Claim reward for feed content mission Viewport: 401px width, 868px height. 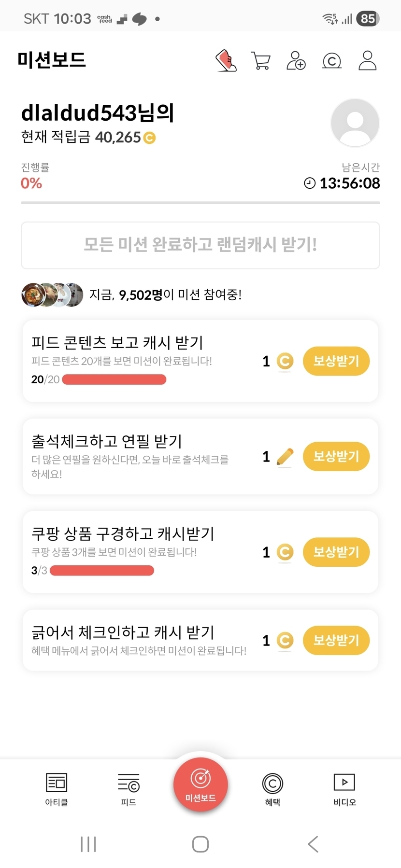pyautogui.click(x=336, y=361)
